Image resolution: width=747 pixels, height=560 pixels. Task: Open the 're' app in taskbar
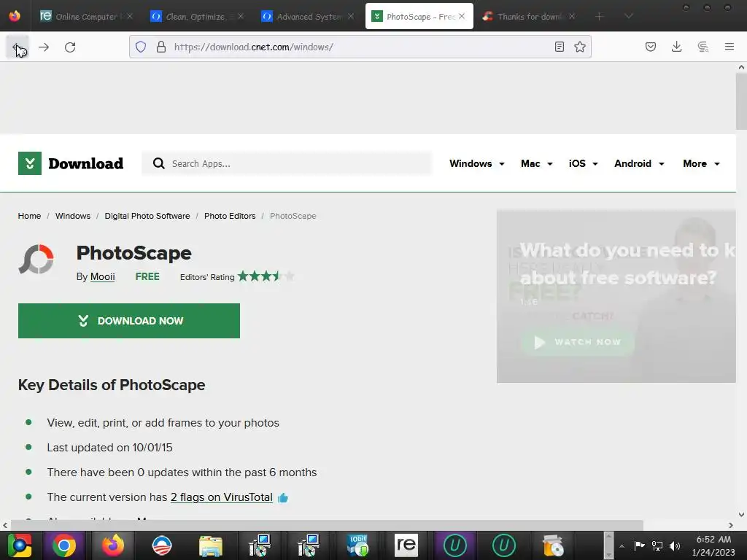pos(406,545)
